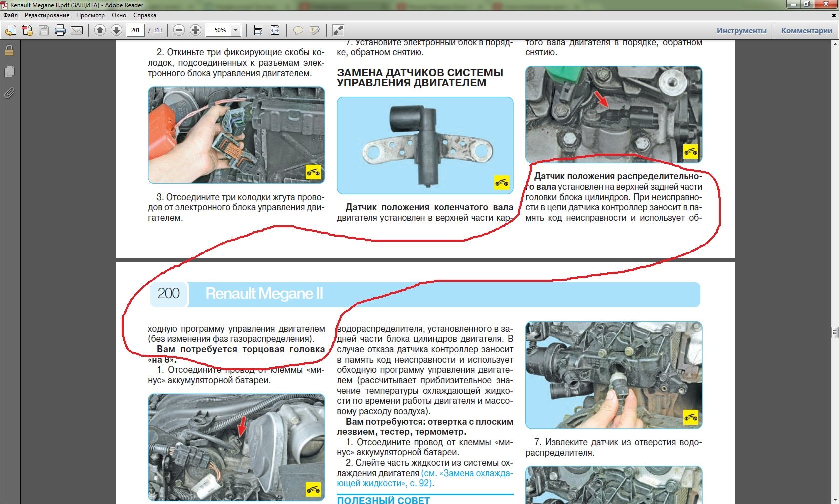839x504 pixels.
Task: Open the Просмотр menu
Action: 90,15
